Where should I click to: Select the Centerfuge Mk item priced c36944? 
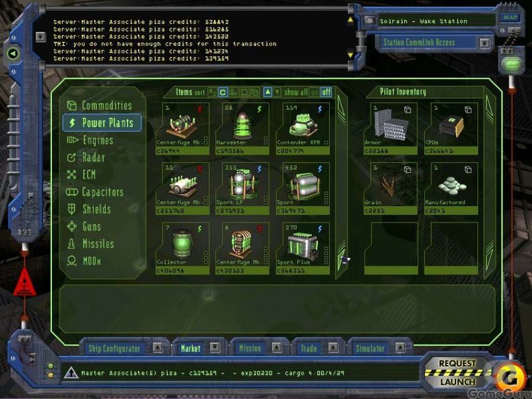click(x=182, y=129)
